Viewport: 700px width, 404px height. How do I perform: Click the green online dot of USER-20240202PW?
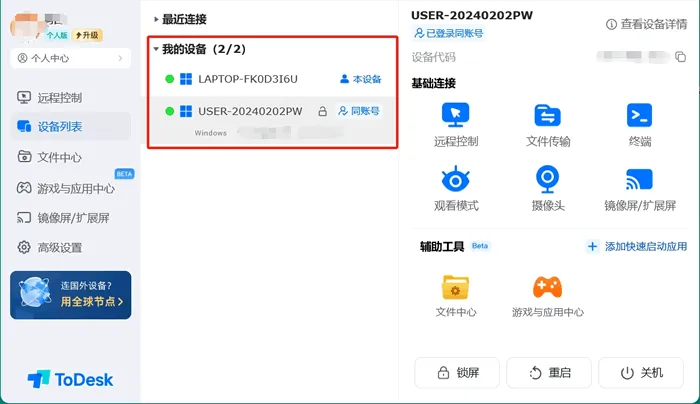(170, 111)
